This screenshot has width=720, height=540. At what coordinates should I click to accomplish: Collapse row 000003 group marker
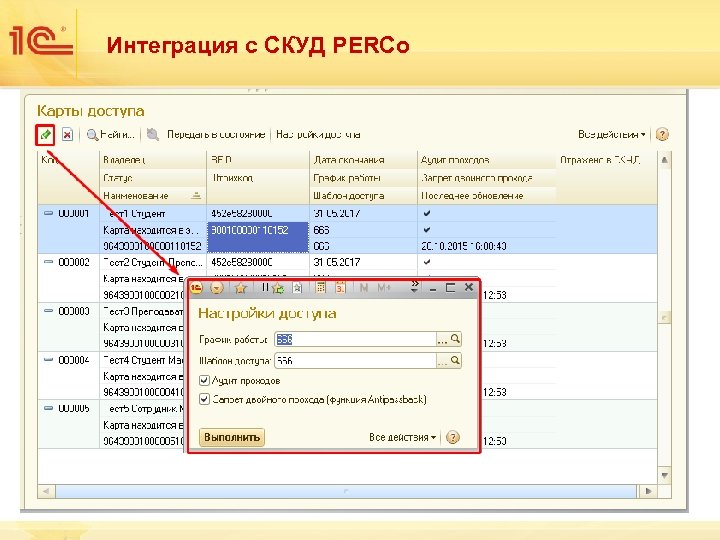tap(48, 311)
